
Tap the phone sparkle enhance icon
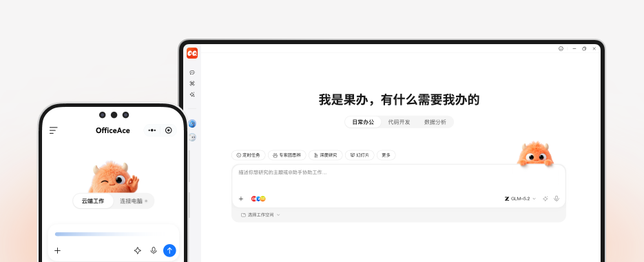point(138,250)
